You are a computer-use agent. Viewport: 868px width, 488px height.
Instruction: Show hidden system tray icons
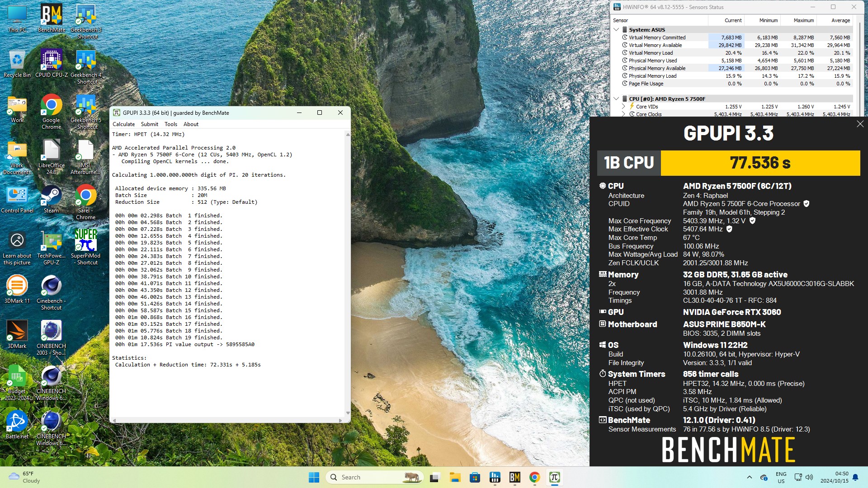749,477
